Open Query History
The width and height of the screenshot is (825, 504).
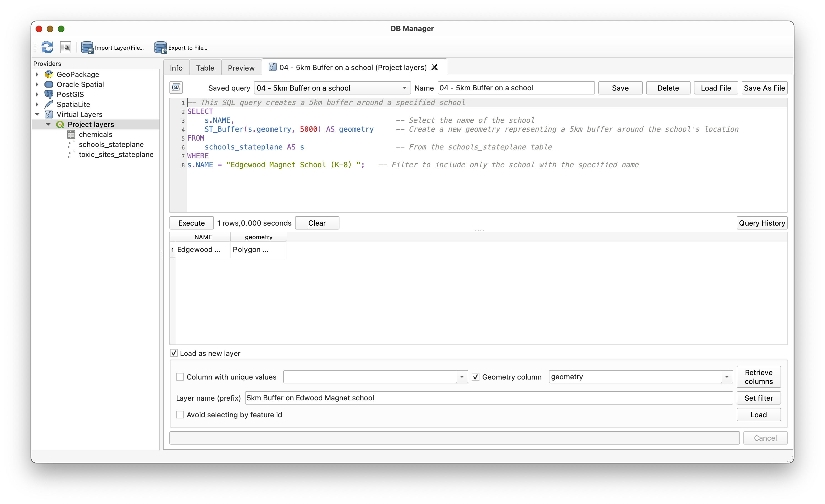(762, 223)
